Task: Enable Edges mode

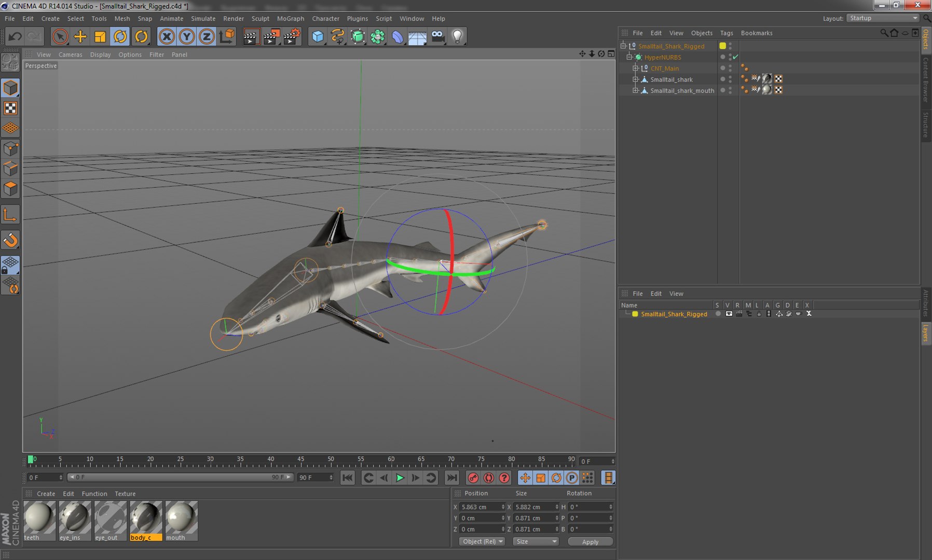Action: [x=10, y=169]
